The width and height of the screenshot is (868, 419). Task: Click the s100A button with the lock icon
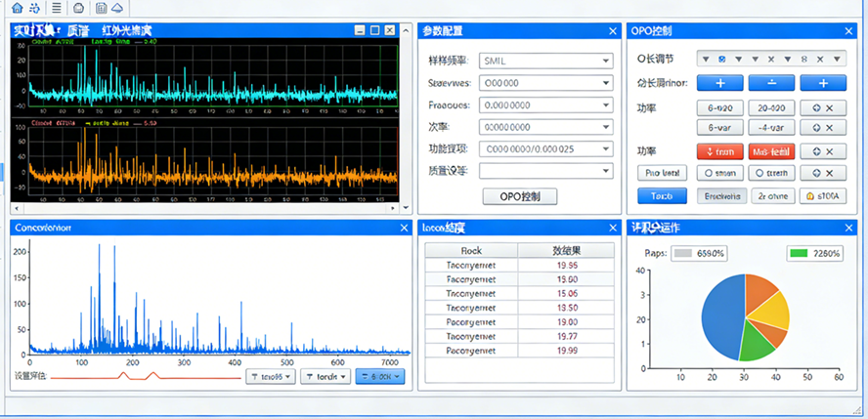click(822, 196)
